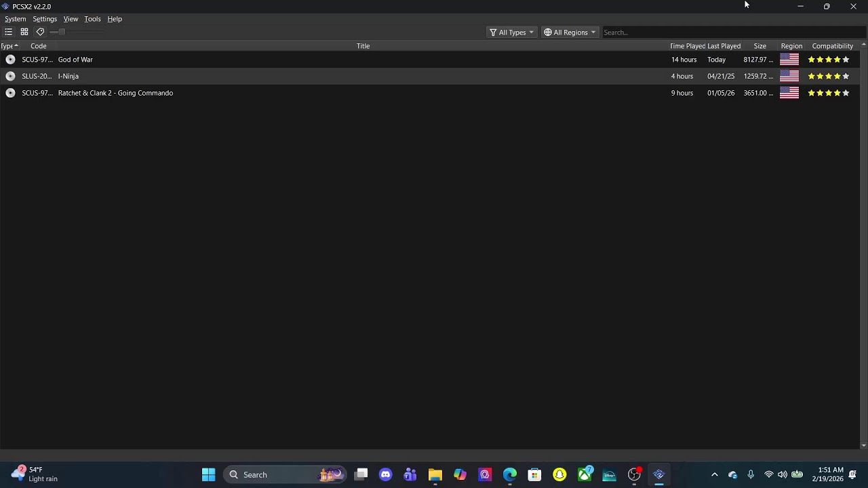Click the Ratchet & Clank 2 disc icon
This screenshot has width=868, height=488.
pyautogui.click(x=10, y=93)
